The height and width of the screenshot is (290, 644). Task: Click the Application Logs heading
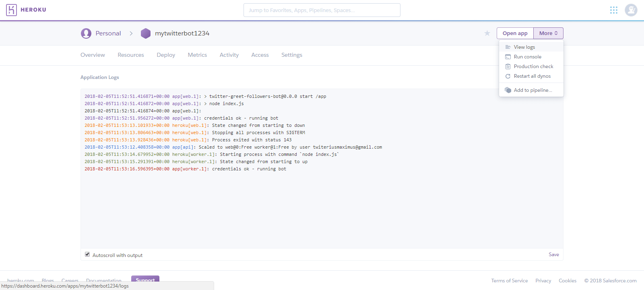tap(100, 77)
